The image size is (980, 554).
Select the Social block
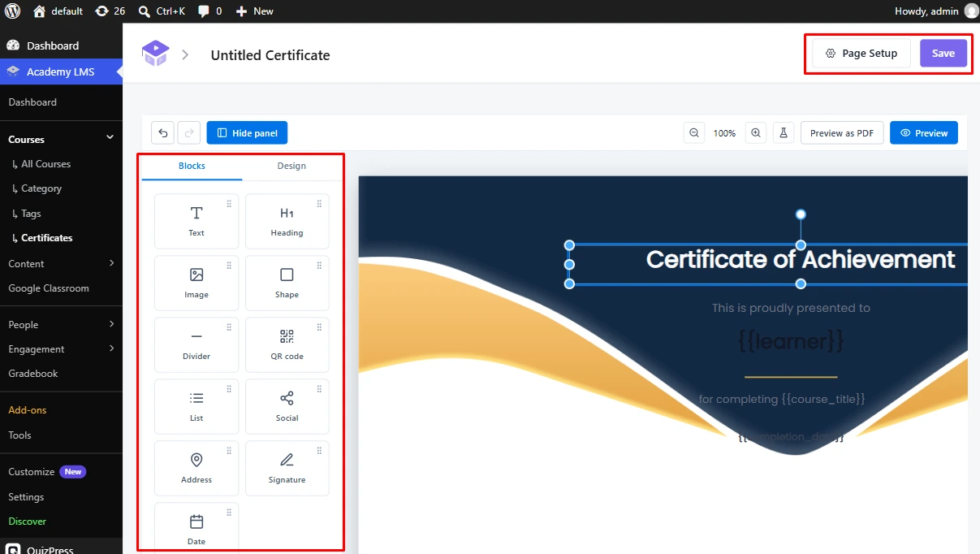287,406
